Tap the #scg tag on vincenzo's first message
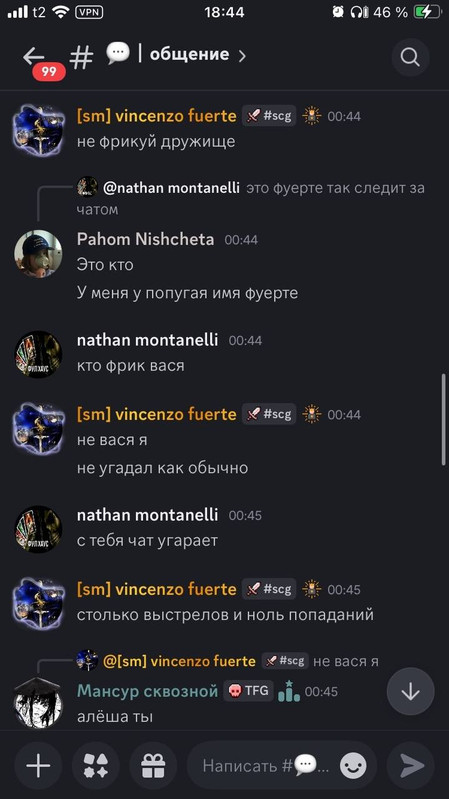Viewport: 449px width, 799px height. (x=270, y=116)
